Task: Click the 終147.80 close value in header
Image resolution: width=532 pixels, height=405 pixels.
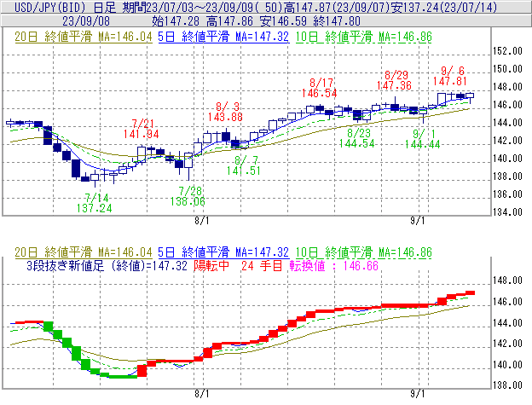Action: point(337,21)
